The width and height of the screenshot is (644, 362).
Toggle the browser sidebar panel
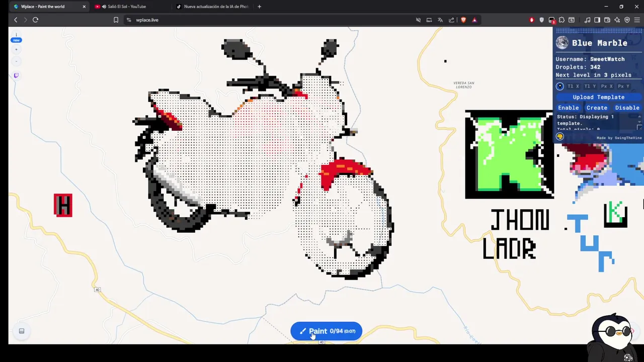597,20
